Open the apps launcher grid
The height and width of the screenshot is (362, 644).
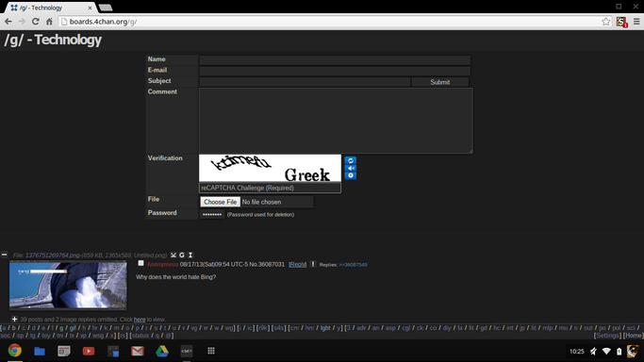[x=211, y=351]
